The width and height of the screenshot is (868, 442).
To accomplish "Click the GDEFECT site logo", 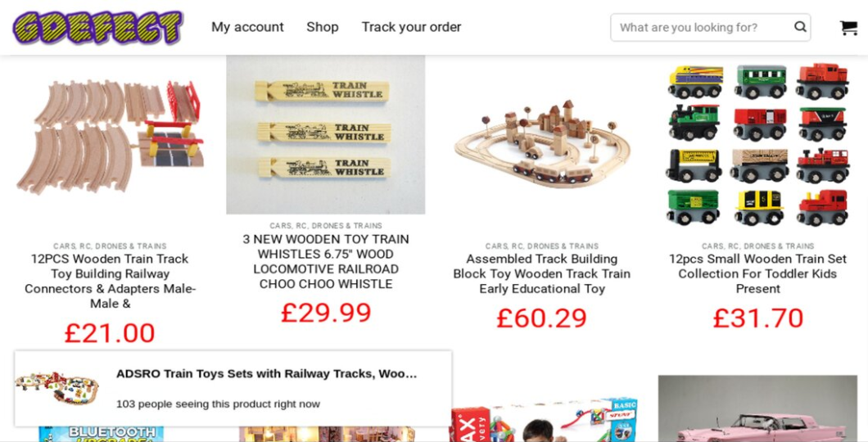I will [x=98, y=27].
